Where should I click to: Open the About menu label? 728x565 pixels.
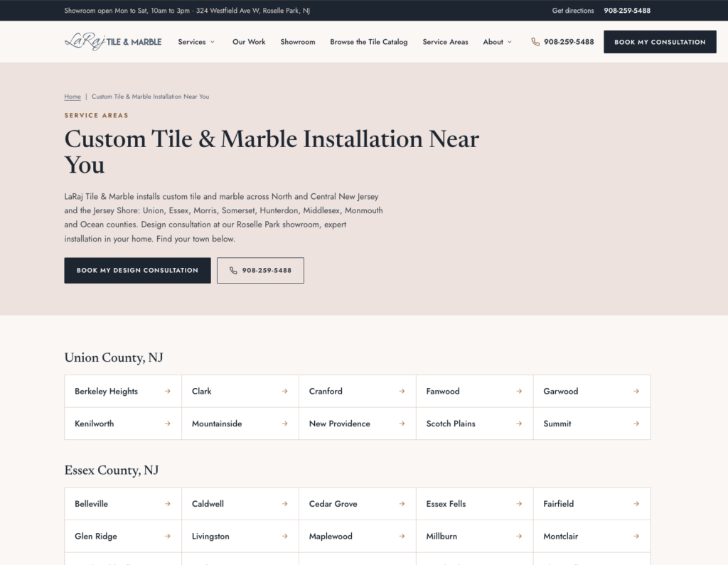tap(493, 42)
